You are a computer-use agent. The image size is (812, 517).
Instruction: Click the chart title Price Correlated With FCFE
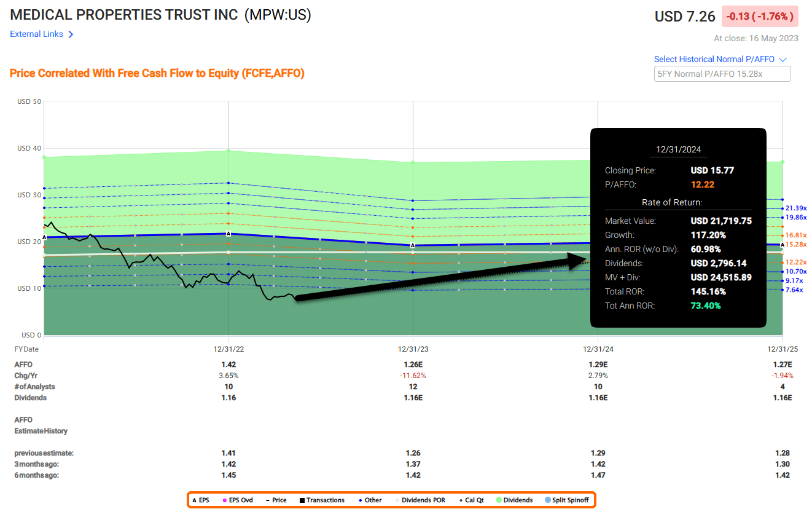[157, 74]
